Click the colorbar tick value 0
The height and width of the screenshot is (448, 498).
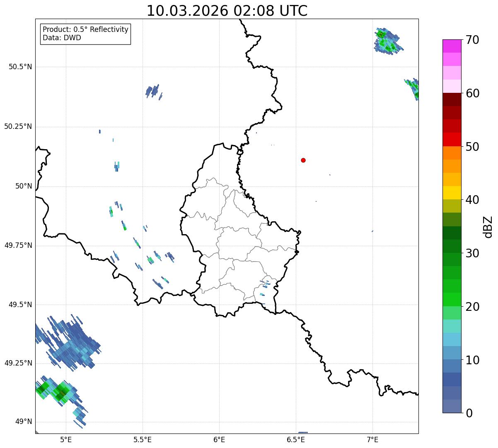pos(469,413)
